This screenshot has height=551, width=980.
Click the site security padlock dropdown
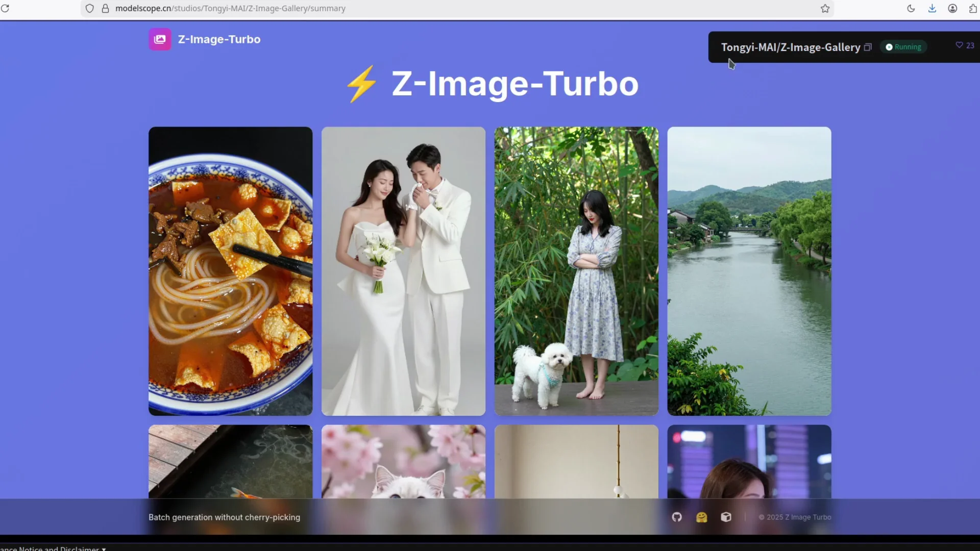pyautogui.click(x=106, y=8)
